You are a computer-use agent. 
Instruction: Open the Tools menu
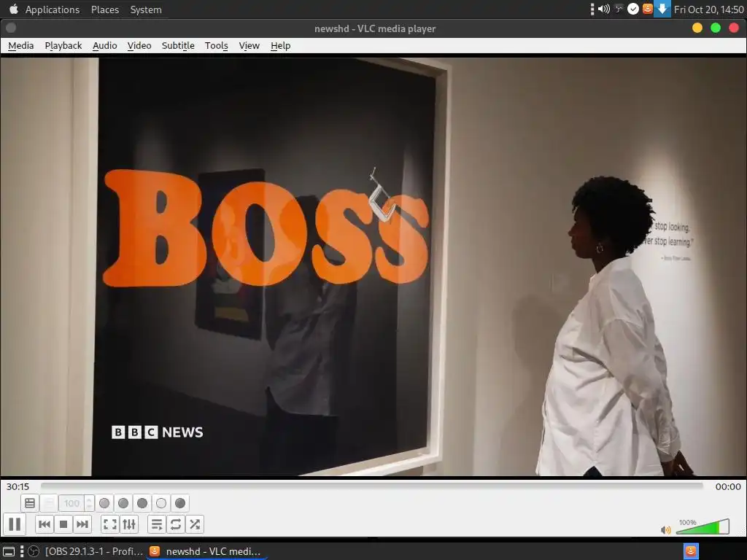pos(216,46)
